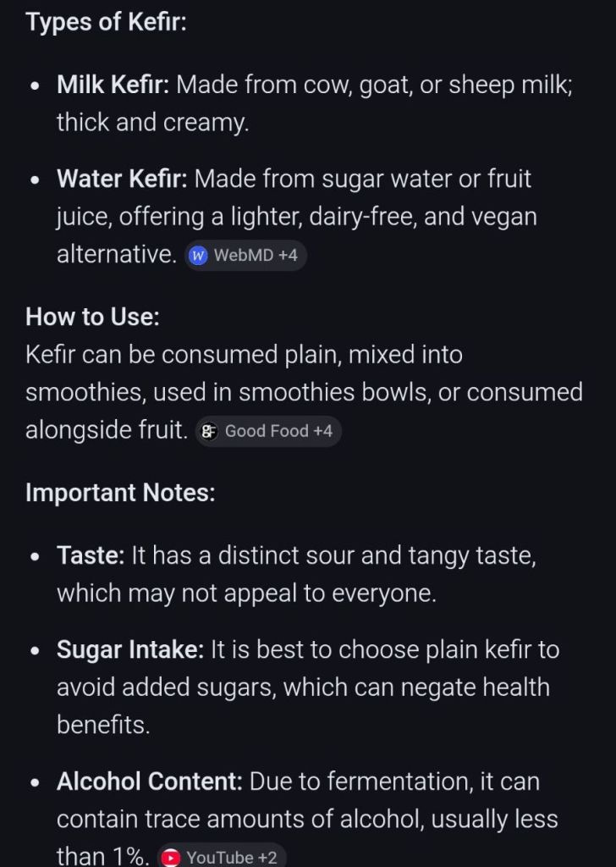Image resolution: width=616 pixels, height=867 pixels.
Task: Click the 'Types of Kefir:' heading
Action: tap(106, 22)
